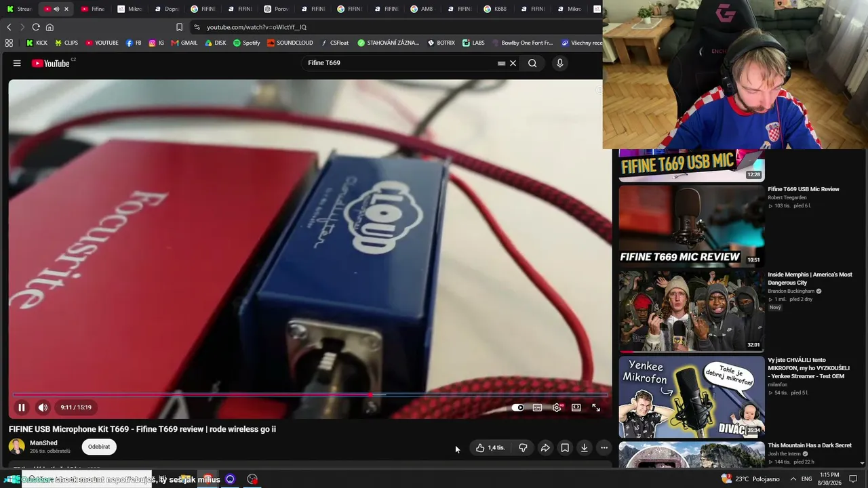Show hidden system tray icons
868x488 pixels.
pyautogui.click(x=793, y=479)
